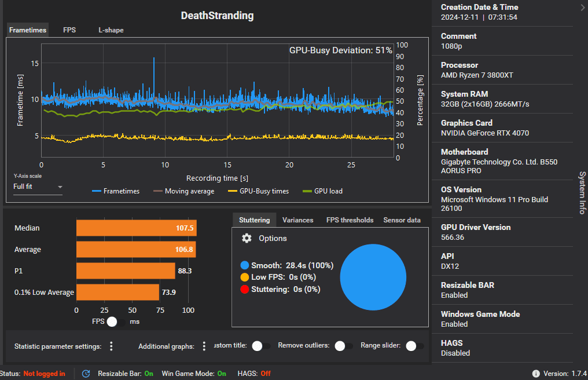The height and width of the screenshot is (380, 588).
Task: Toggle GPU load series in legend
Action: pos(322,191)
